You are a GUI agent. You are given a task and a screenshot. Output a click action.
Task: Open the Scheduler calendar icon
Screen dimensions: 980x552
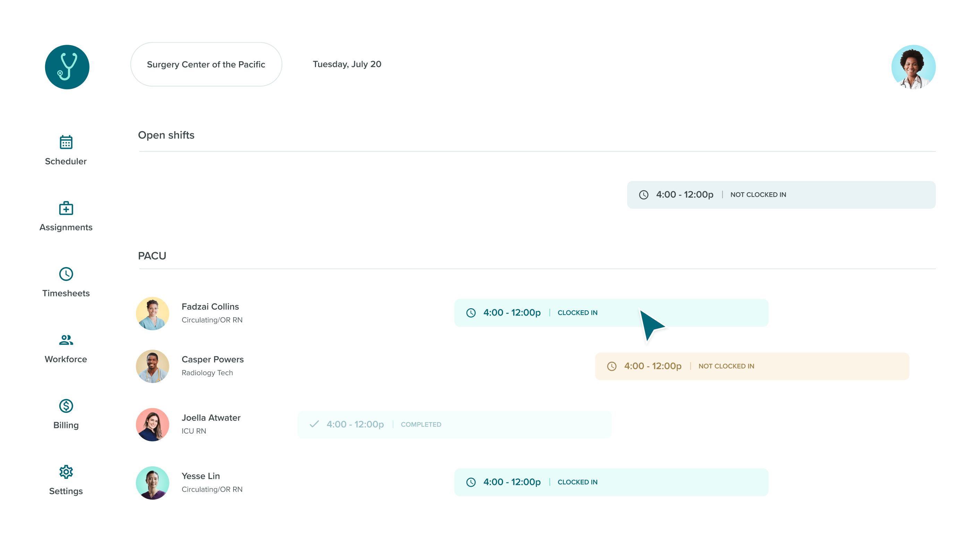66,142
